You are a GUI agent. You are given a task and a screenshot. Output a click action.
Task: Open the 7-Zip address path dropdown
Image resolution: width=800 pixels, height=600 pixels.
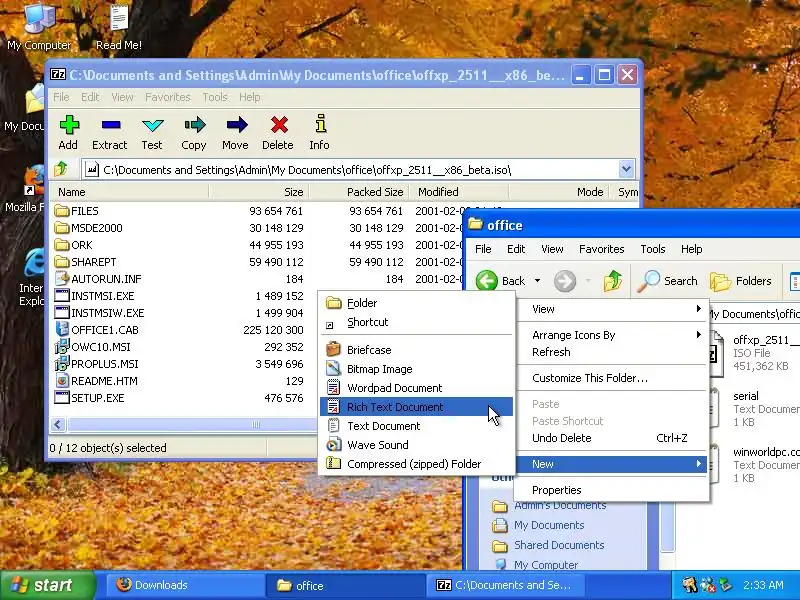point(626,169)
